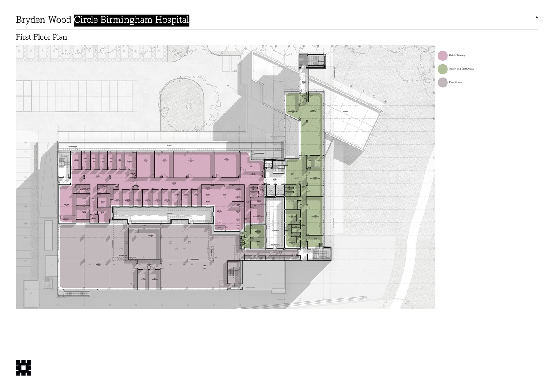Screen dimensions: 554x392
Task: Click the grey Plant Room legend swatch
Action: [443, 82]
